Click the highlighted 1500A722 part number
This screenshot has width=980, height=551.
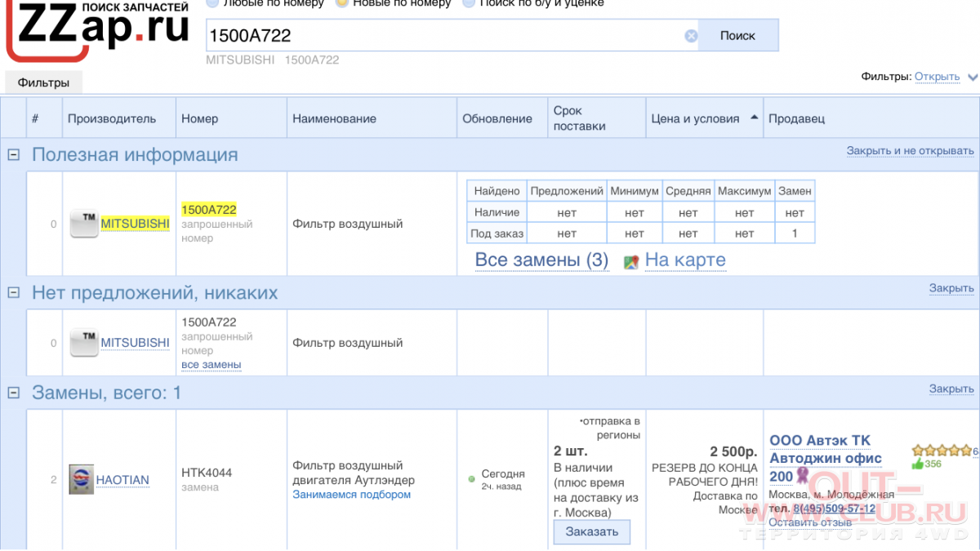(209, 210)
